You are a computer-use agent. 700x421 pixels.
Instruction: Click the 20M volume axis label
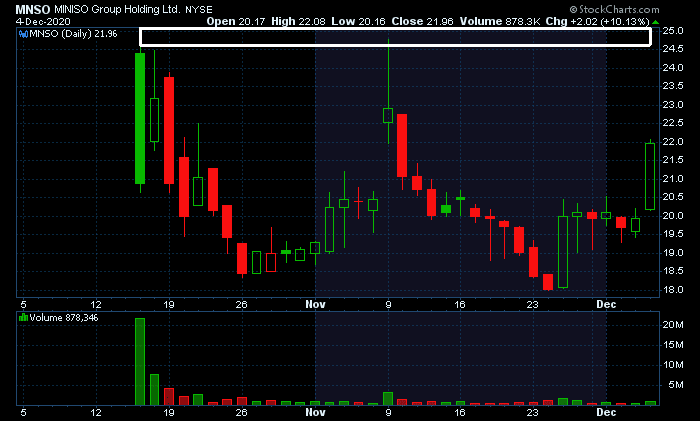[x=673, y=325]
